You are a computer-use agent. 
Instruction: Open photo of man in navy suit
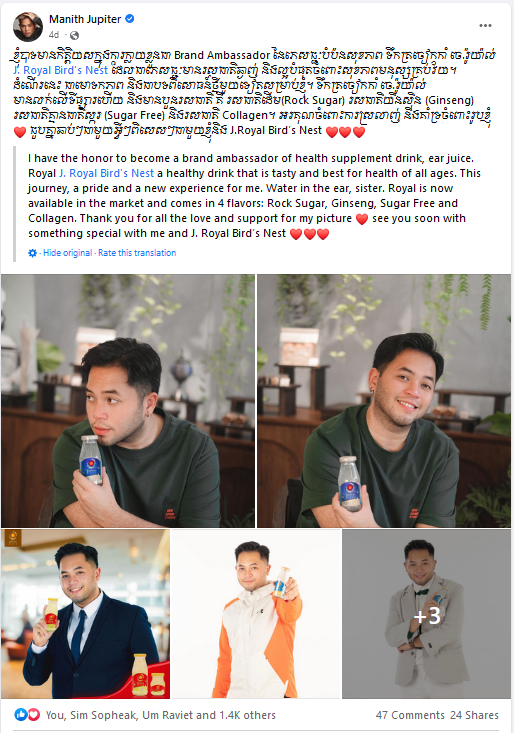(86, 614)
